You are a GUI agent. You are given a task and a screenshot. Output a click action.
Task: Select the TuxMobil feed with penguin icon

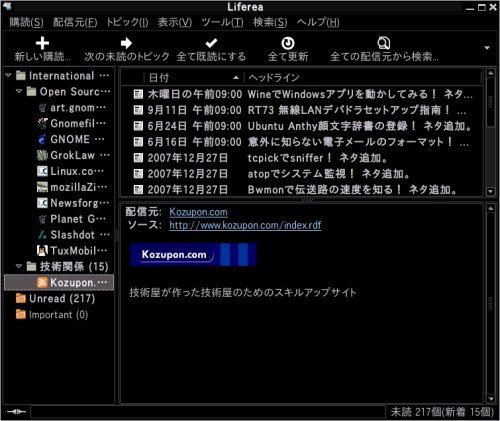[x=72, y=251]
